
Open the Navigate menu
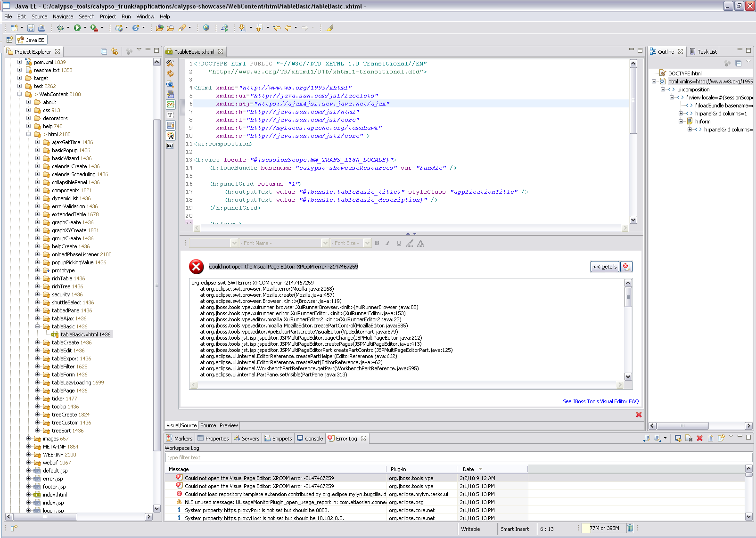coord(63,16)
